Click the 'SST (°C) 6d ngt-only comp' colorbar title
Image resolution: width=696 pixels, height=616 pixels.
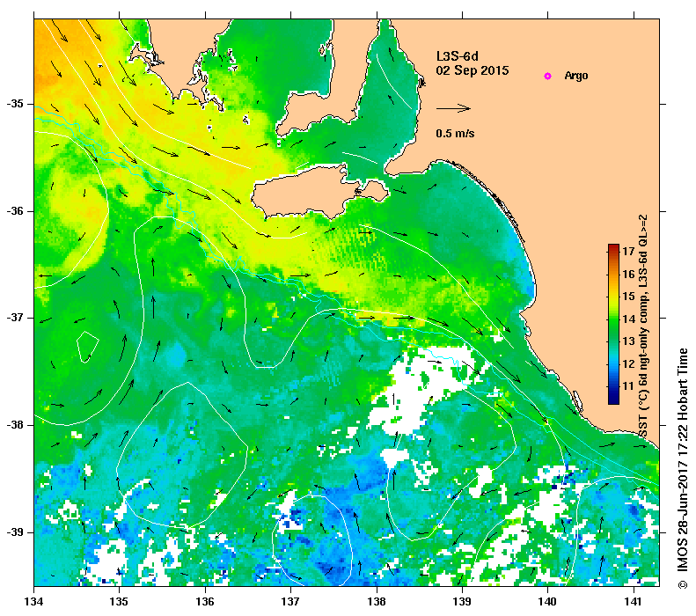[642, 326]
